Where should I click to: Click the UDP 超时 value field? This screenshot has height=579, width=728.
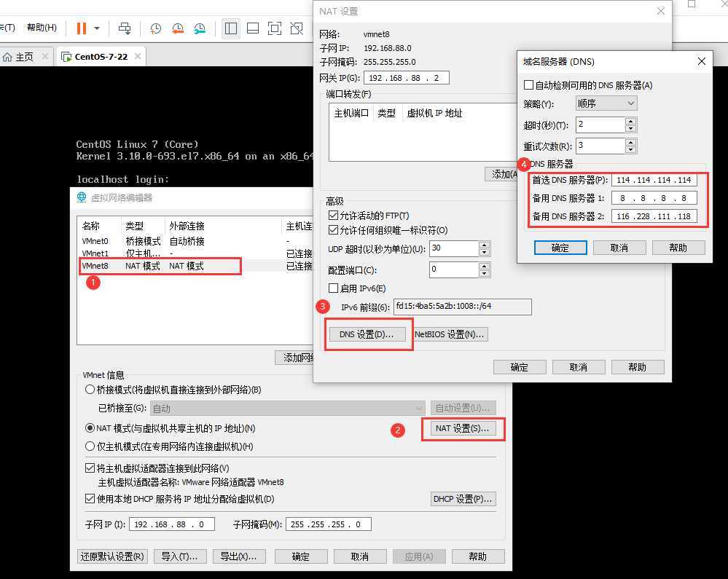[453, 248]
